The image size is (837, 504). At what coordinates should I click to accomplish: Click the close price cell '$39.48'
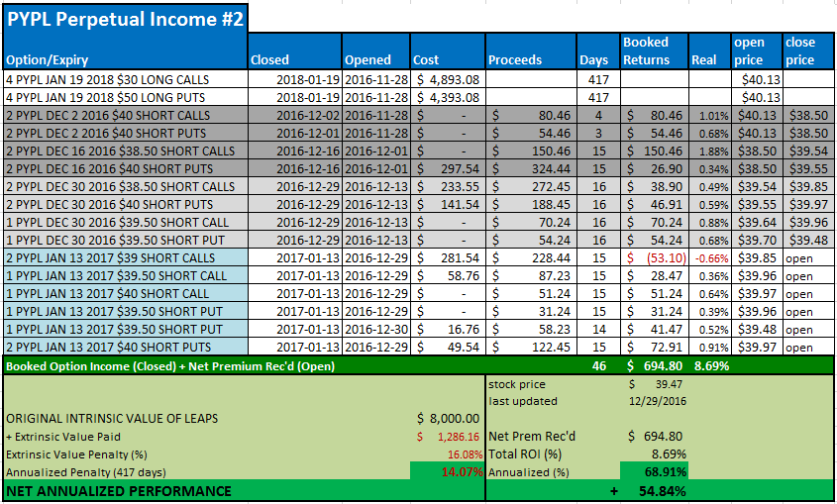click(x=808, y=240)
